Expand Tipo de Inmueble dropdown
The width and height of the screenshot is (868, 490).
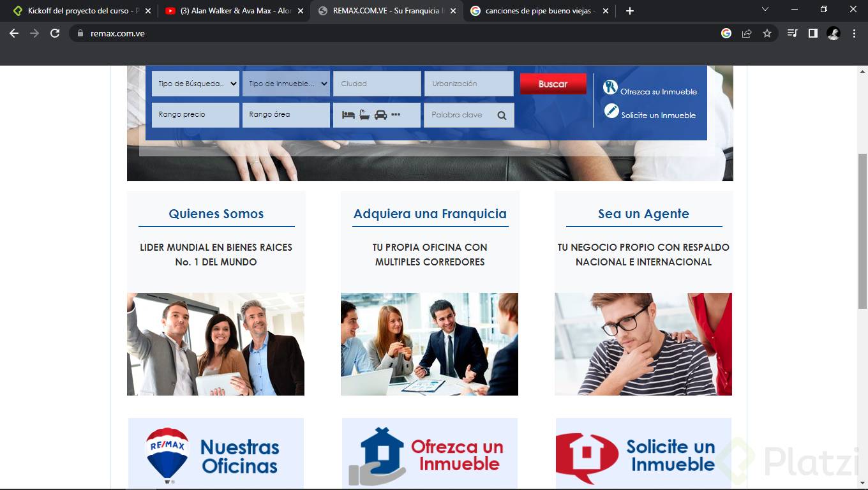point(286,84)
